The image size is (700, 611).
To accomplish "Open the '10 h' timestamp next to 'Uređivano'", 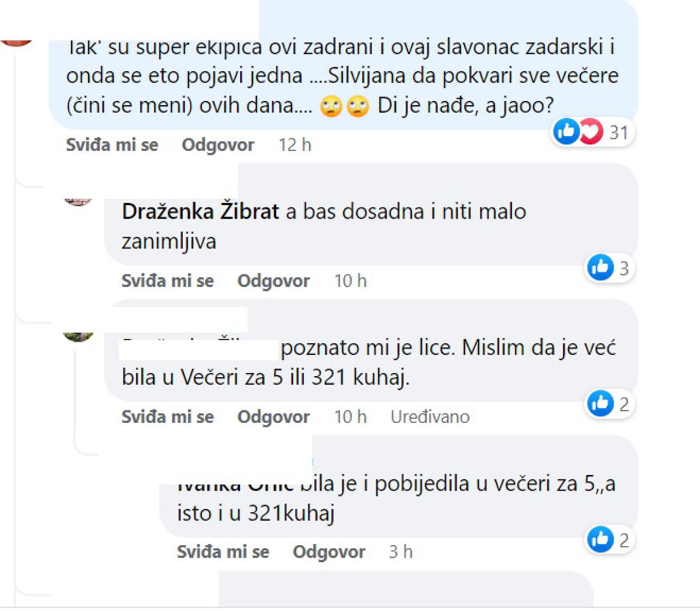I will click(350, 417).
